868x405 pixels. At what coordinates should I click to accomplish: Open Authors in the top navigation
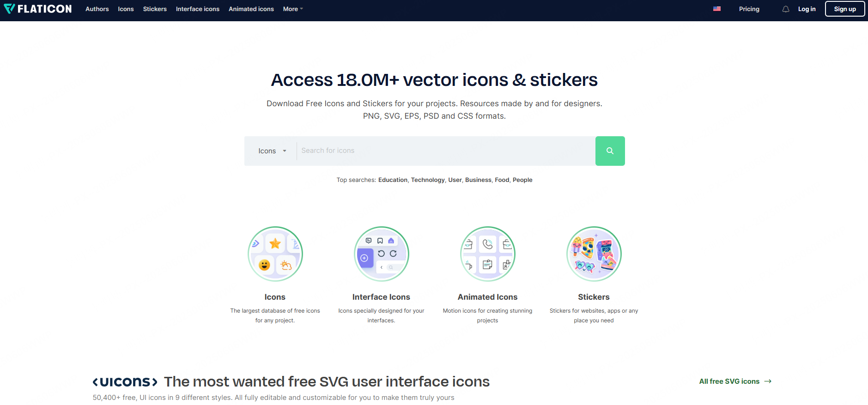point(97,9)
